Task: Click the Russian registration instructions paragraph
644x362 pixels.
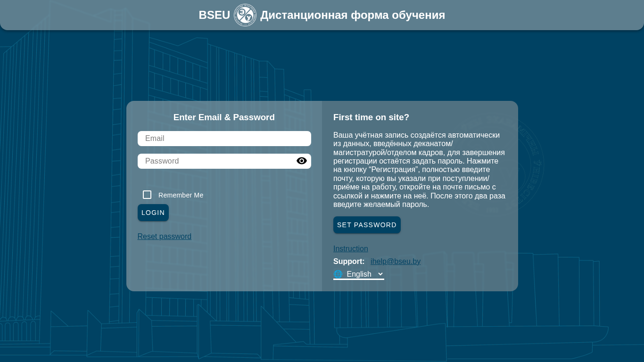Action: pyautogui.click(x=420, y=170)
